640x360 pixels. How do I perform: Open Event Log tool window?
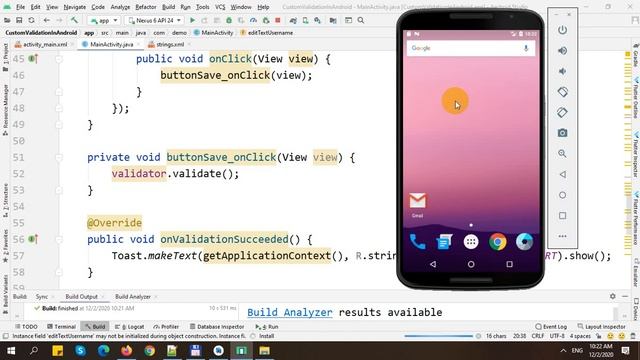click(x=551, y=327)
